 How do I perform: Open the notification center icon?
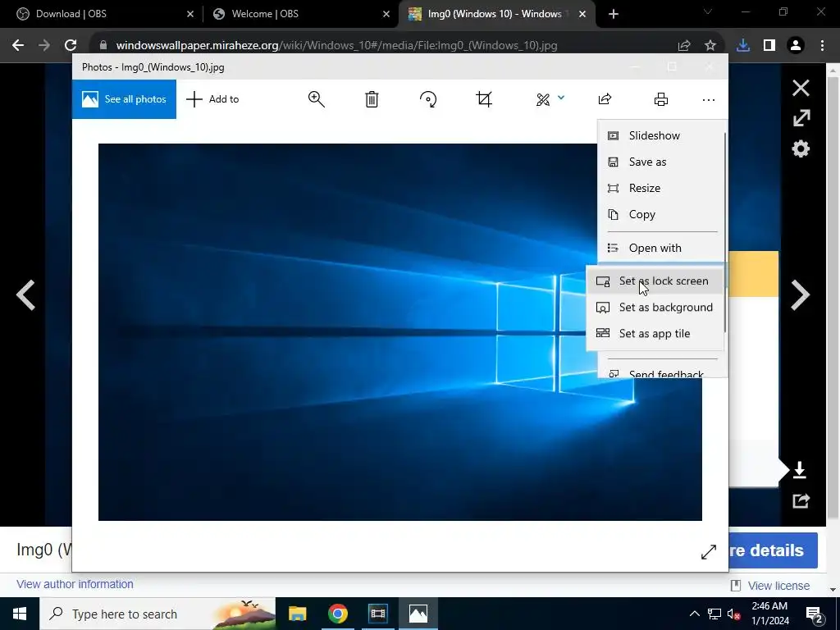click(815, 614)
